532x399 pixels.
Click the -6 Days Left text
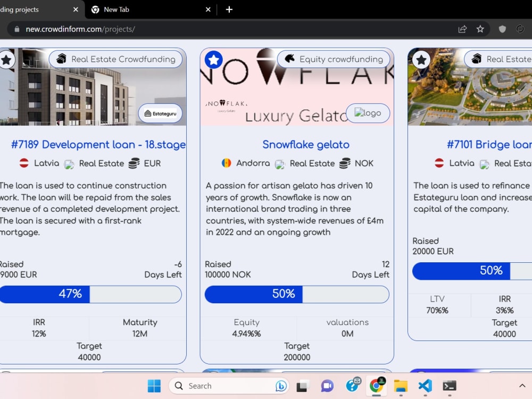coord(163,269)
